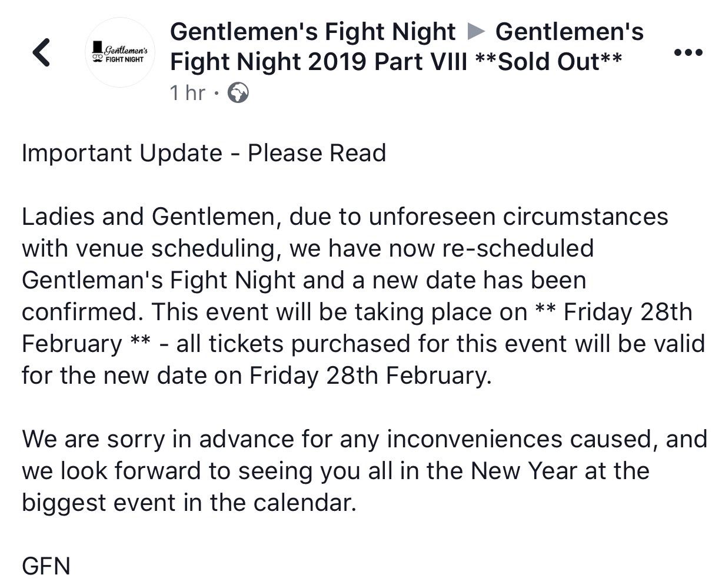This screenshot has width=712, height=588.
Task: Click the GFN signature at the bottom
Action: [x=46, y=566]
